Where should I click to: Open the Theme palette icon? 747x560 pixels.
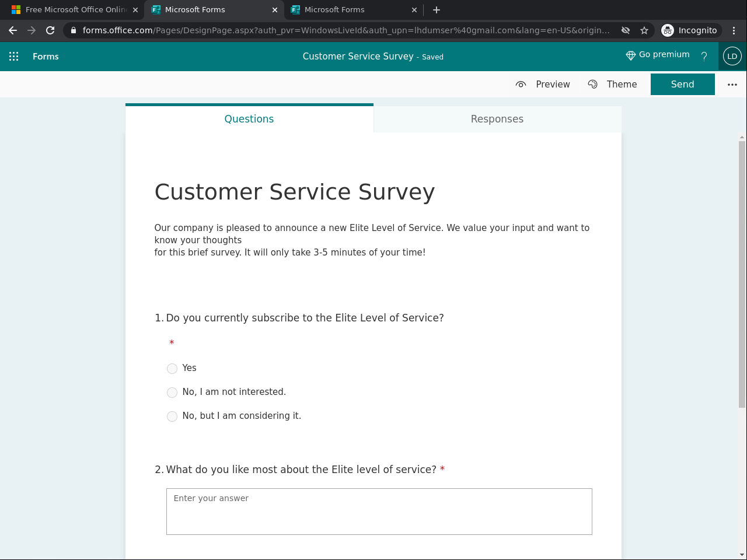[x=593, y=85]
